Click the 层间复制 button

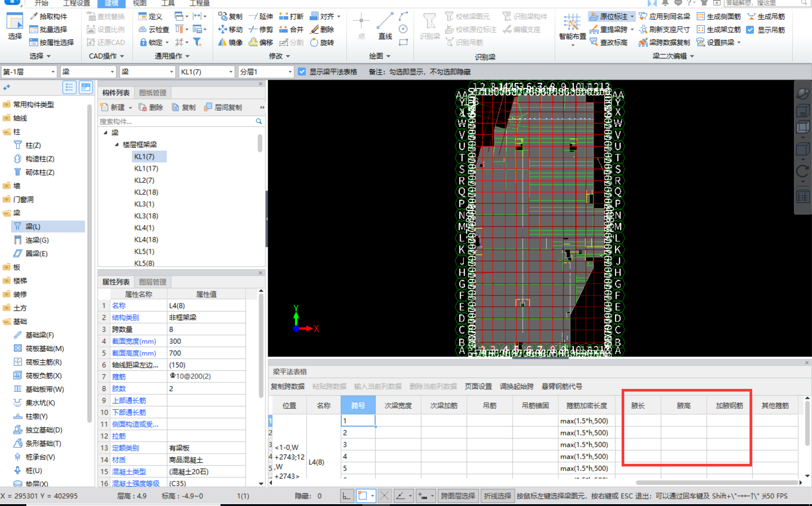pyautogui.click(x=224, y=107)
